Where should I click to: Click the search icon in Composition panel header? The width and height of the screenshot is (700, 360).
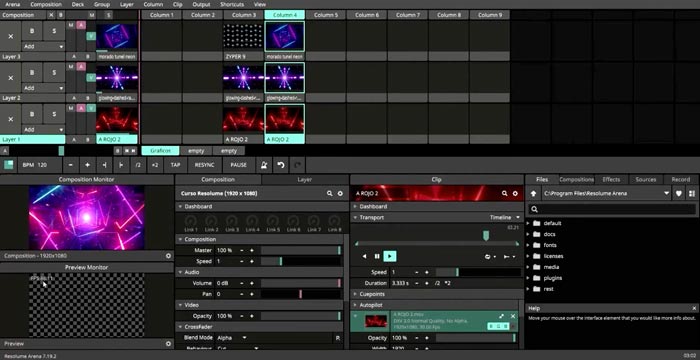point(329,193)
